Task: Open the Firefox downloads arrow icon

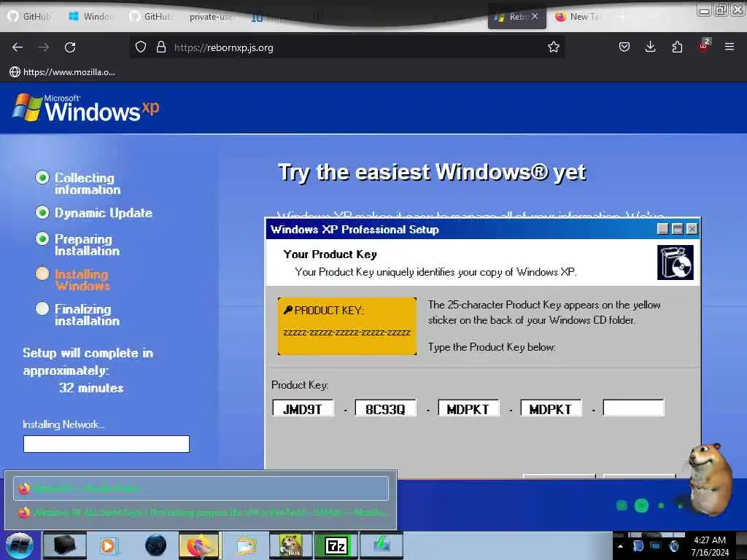Action: coord(650,47)
